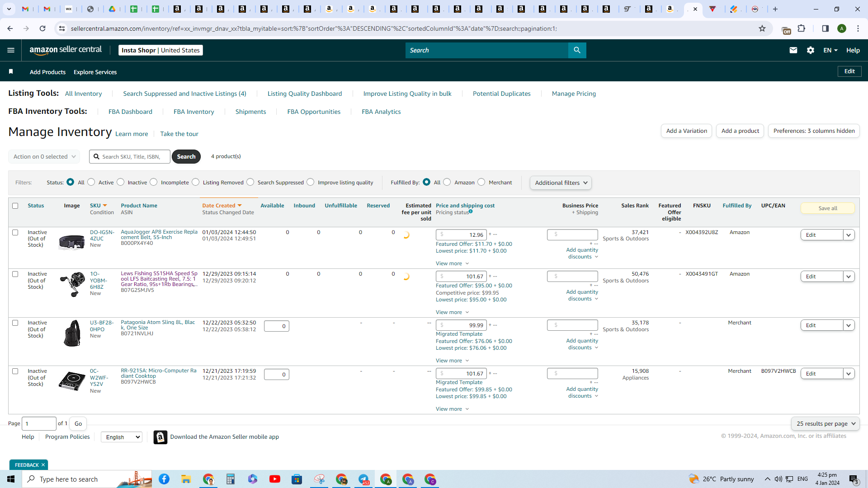Image resolution: width=868 pixels, height=488 pixels.
Task: Open Edit dropdown arrow for AquaJogger row
Action: [849, 235]
